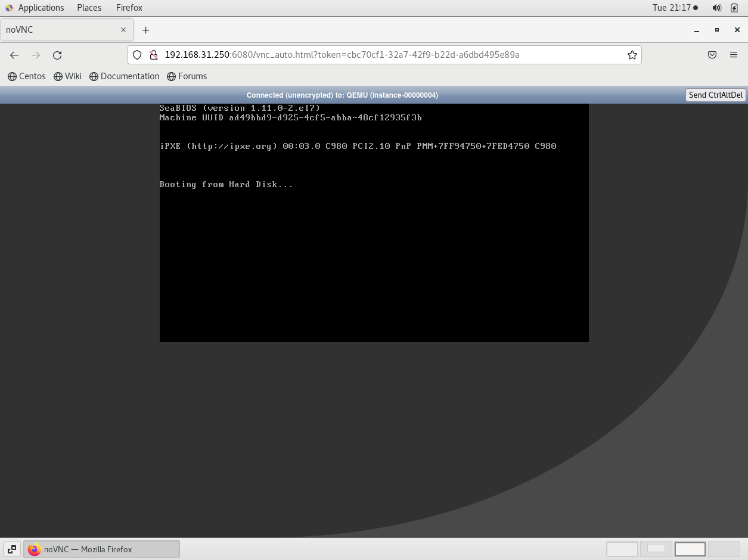Viewport: 748px width, 560px height.
Task: Open the Places menu
Action: point(89,8)
